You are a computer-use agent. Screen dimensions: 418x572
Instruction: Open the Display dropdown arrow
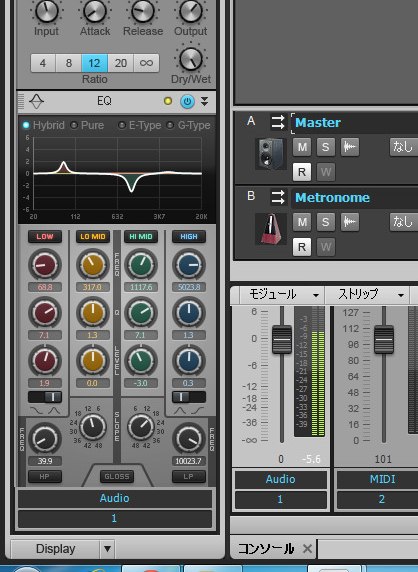pyautogui.click(x=107, y=549)
